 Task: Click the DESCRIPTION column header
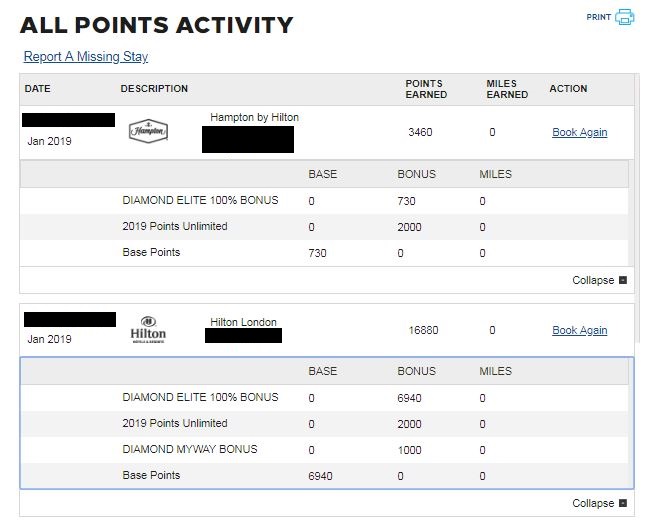[154, 89]
